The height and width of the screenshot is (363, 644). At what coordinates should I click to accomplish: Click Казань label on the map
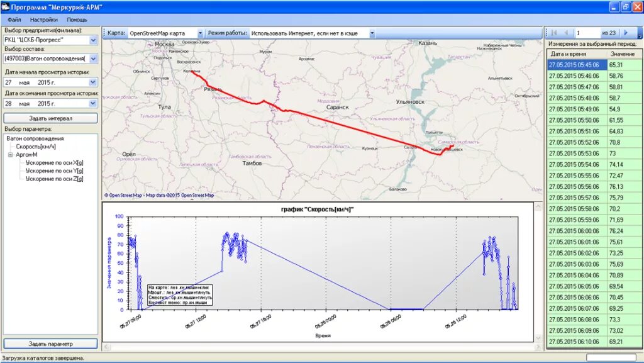click(428, 43)
